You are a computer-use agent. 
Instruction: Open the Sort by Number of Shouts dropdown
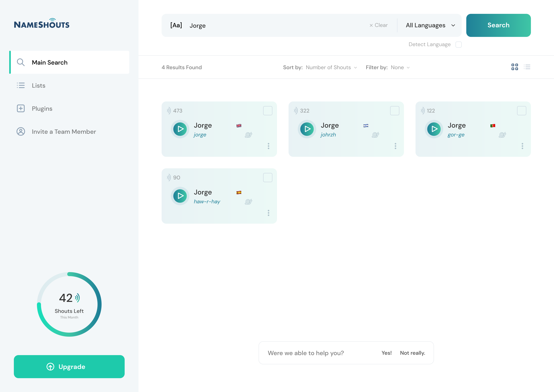click(x=331, y=67)
